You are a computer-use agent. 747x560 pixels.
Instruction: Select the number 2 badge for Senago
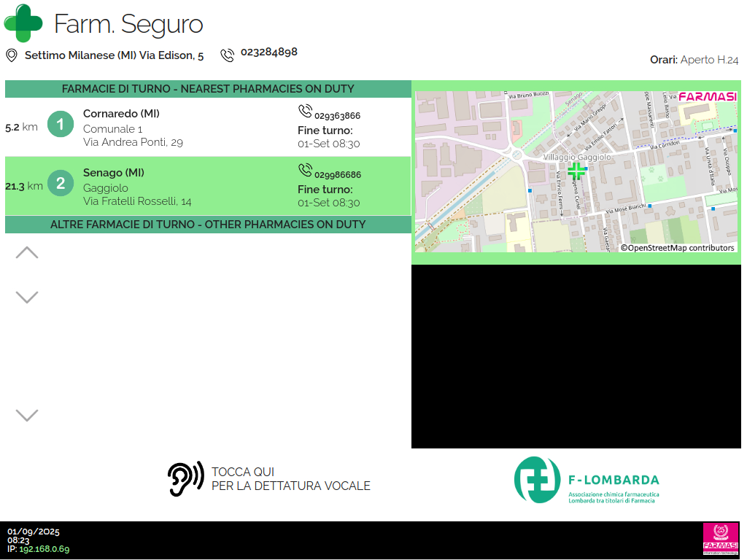tap(61, 184)
